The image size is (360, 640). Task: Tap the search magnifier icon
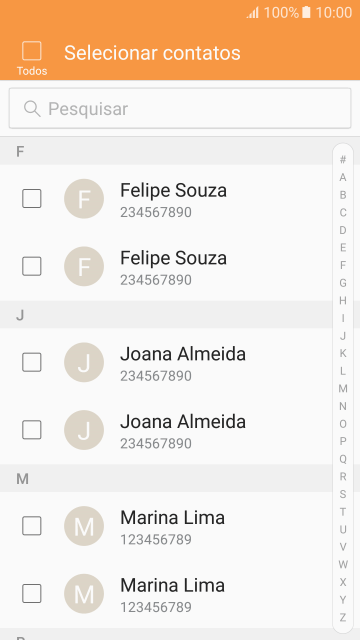[x=32, y=109]
